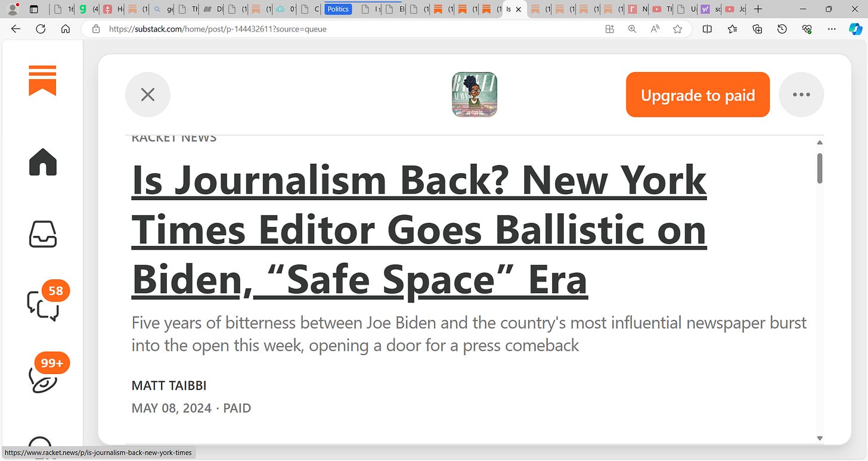
Task: Add page to favorites with star
Action: click(x=677, y=29)
